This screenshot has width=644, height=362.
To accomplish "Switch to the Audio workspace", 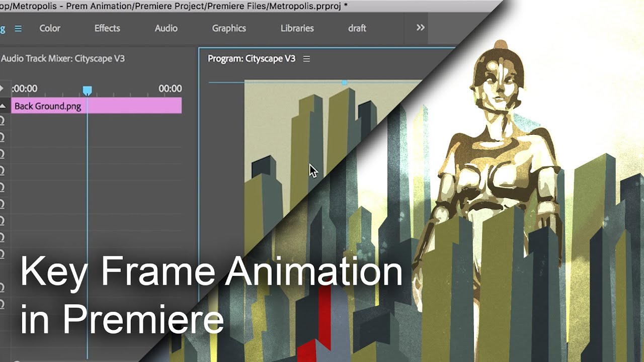I will point(166,28).
